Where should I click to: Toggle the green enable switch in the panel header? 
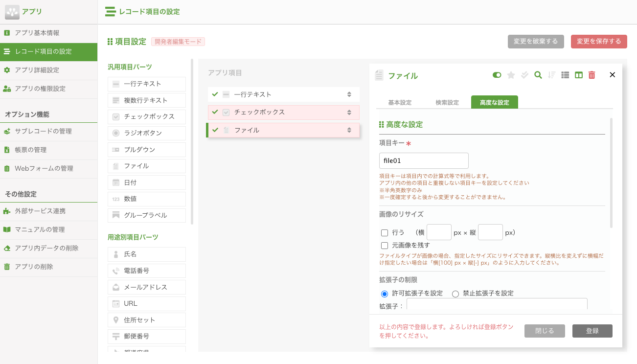click(x=497, y=75)
